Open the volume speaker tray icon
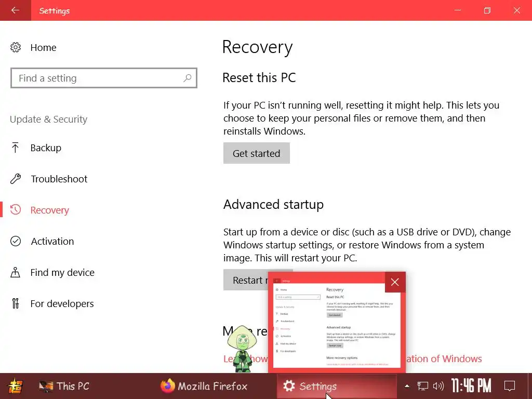532x399 pixels. [438, 386]
